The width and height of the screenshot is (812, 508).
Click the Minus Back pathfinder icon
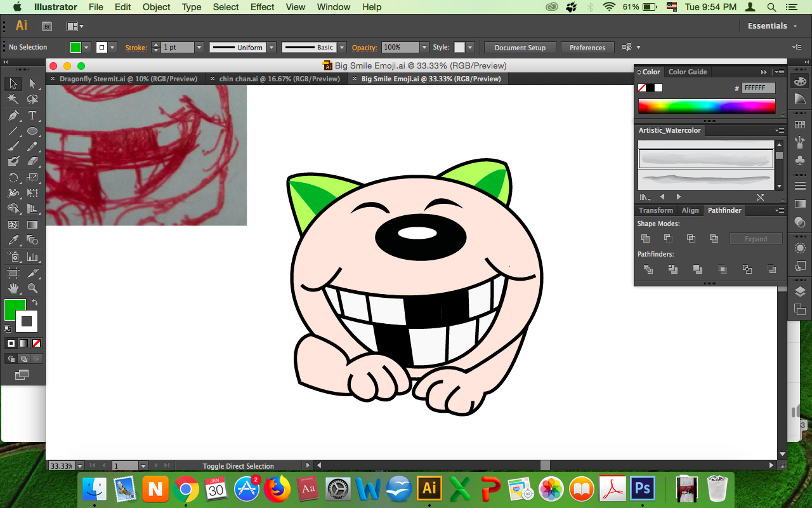coord(771,269)
